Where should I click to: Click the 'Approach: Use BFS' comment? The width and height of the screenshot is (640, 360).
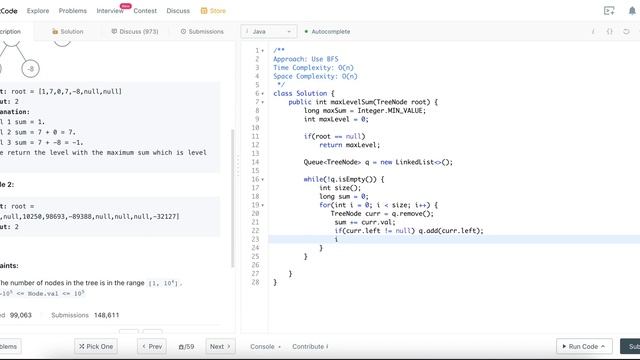(x=306, y=59)
